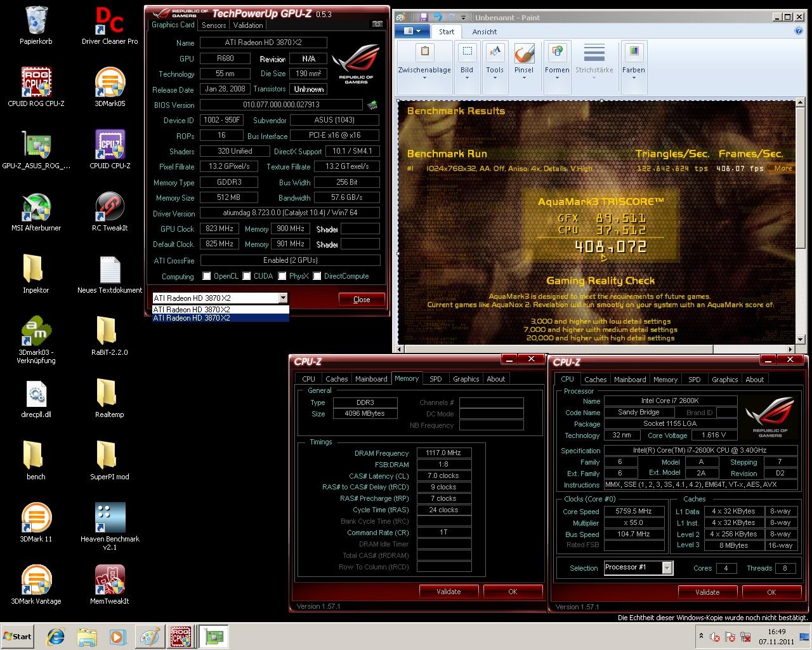Image resolution: width=812 pixels, height=650 pixels.
Task: Open the Papierkorb recycle bin icon
Action: pos(36,25)
